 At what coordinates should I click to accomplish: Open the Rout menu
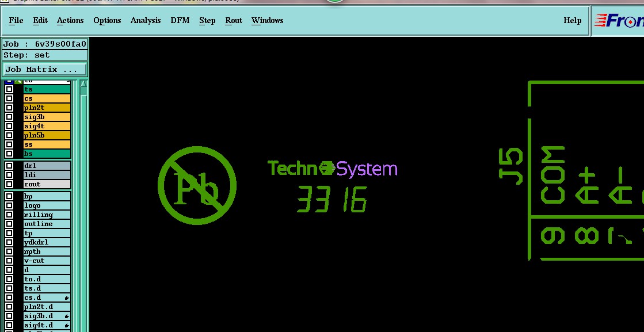[234, 21]
